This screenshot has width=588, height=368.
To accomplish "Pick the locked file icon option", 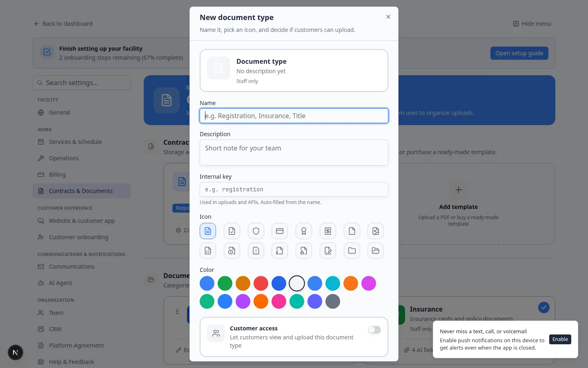I will tap(304, 251).
